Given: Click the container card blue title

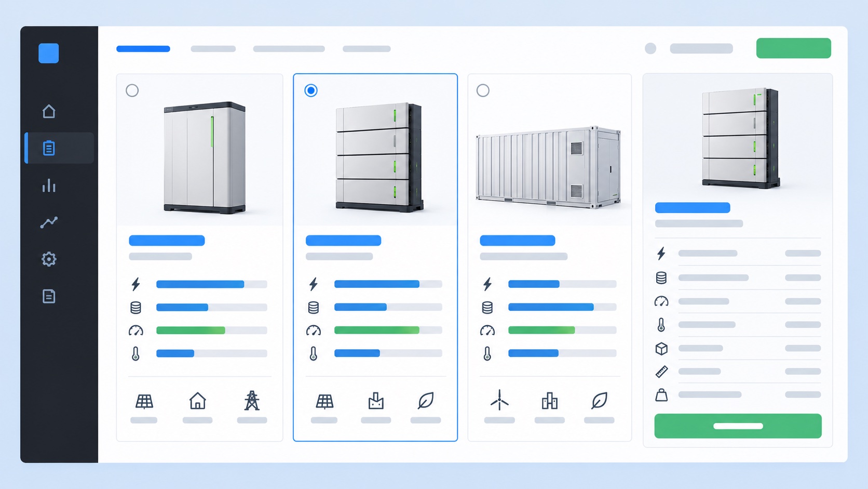Looking at the screenshot, I should click(518, 241).
